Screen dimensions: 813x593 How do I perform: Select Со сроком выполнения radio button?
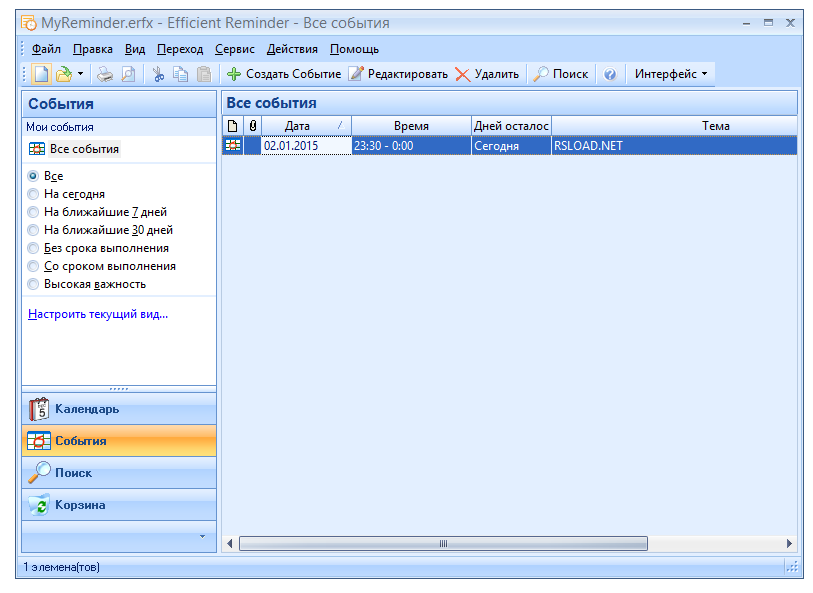(x=33, y=266)
